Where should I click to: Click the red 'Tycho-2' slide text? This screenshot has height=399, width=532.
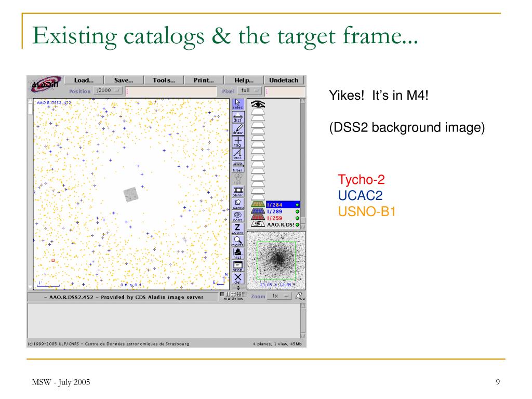tap(362, 179)
